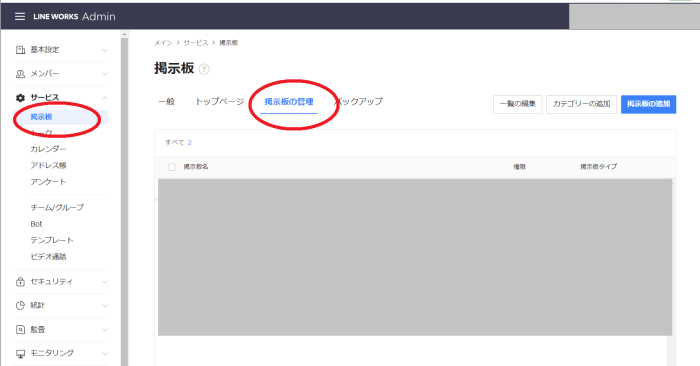Click the すべて 2 count filter
The image size is (700, 366).
pos(178,142)
